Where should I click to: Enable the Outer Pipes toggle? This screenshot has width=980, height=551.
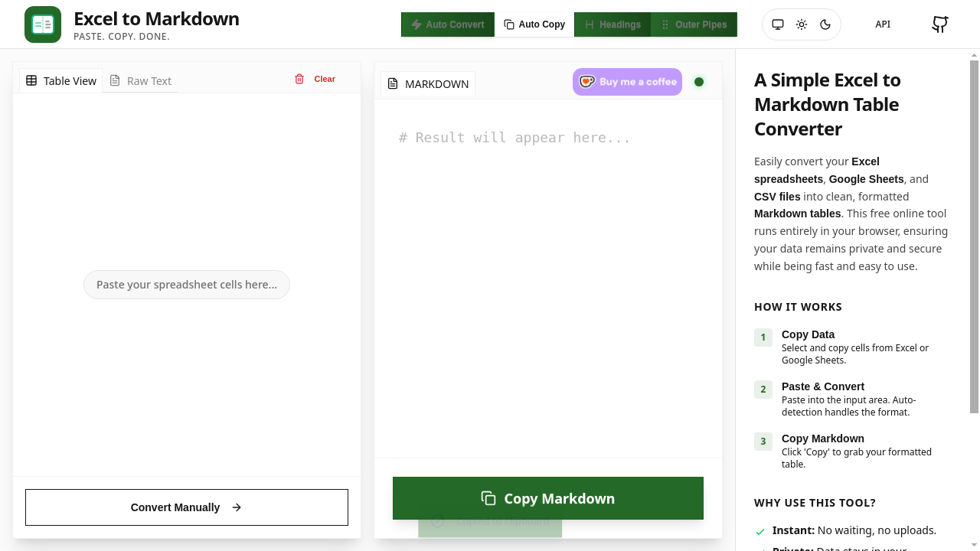pos(694,24)
